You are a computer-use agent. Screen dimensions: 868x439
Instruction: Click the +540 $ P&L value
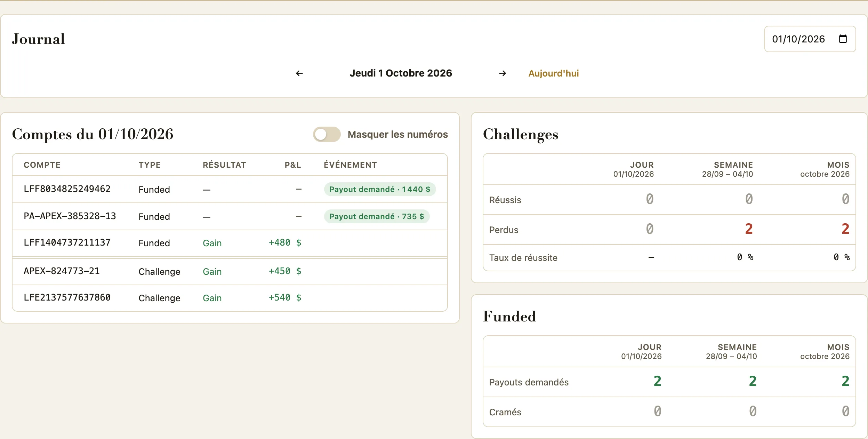pos(285,297)
